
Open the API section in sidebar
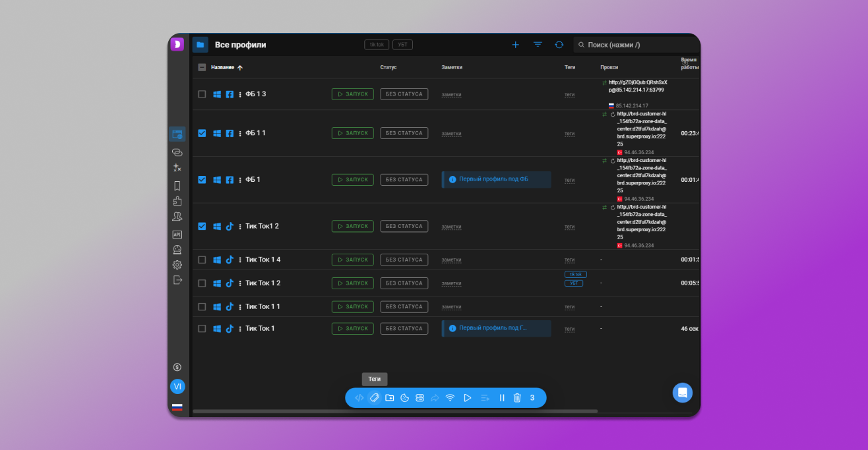(177, 234)
